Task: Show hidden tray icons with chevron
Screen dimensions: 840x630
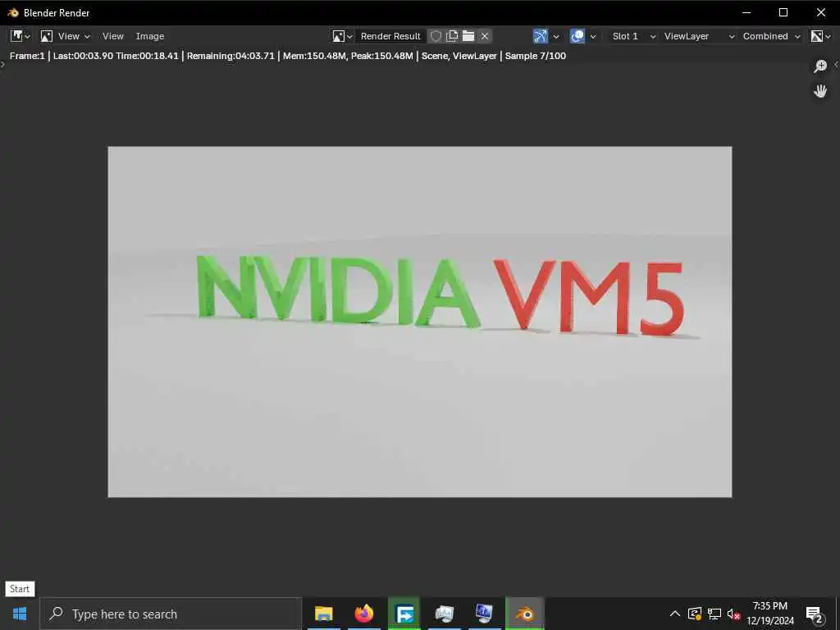Action: tap(675, 614)
